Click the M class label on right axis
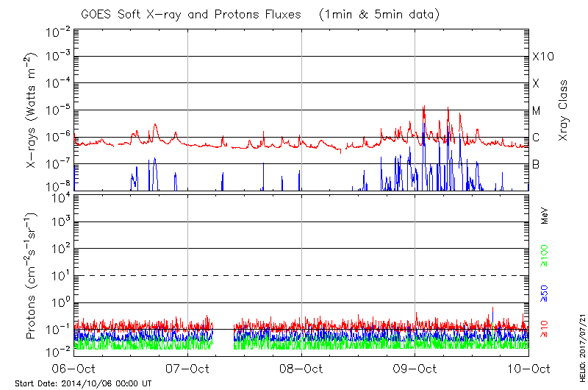This screenshot has width=588, height=390. pyautogui.click(x=537, y=110)
